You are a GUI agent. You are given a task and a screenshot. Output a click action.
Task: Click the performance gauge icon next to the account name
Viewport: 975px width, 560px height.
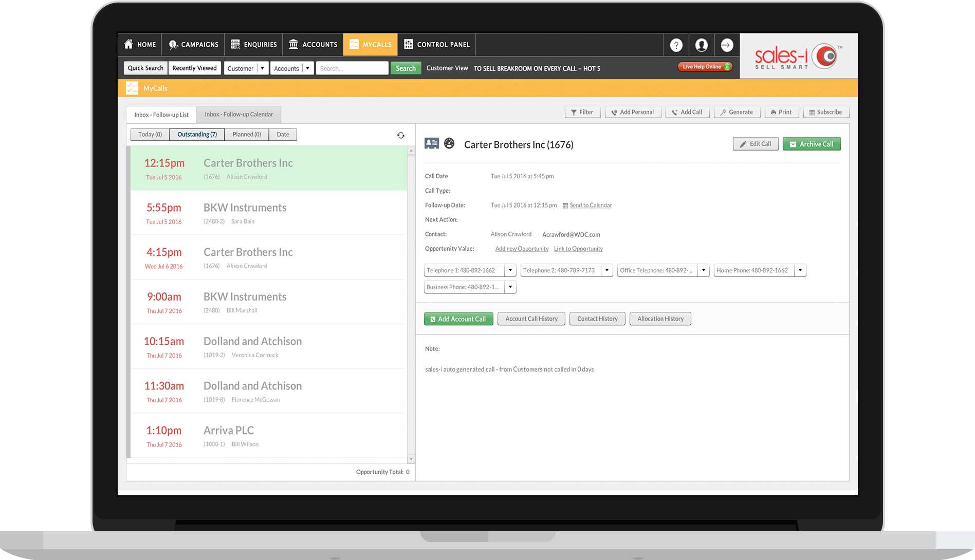pos(449,143)
